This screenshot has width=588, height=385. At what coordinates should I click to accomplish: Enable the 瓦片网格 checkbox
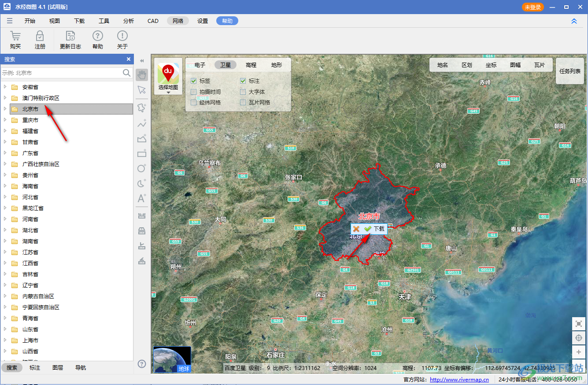coord(243,102)
